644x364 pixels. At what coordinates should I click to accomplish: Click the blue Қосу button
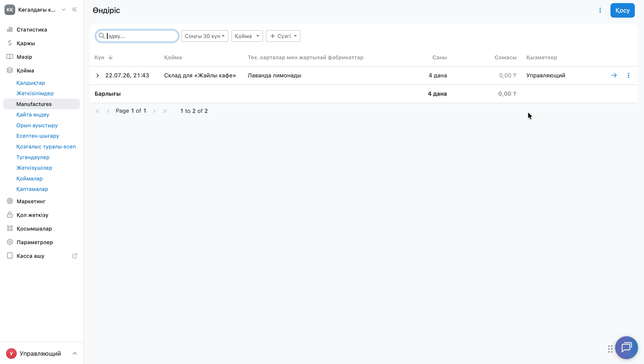pyautogui.click(x=622, y=10)
